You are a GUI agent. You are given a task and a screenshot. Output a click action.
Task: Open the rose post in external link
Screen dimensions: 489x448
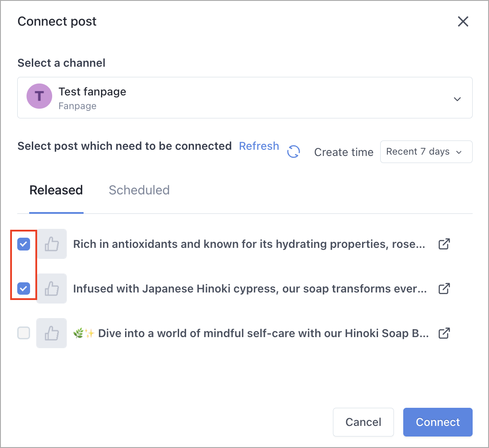444,244
